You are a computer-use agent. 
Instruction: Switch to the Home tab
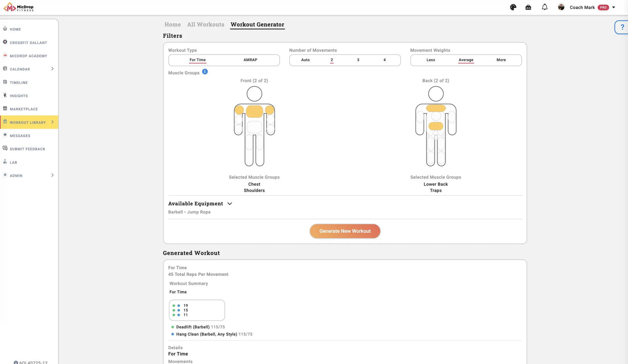[172, 24]
